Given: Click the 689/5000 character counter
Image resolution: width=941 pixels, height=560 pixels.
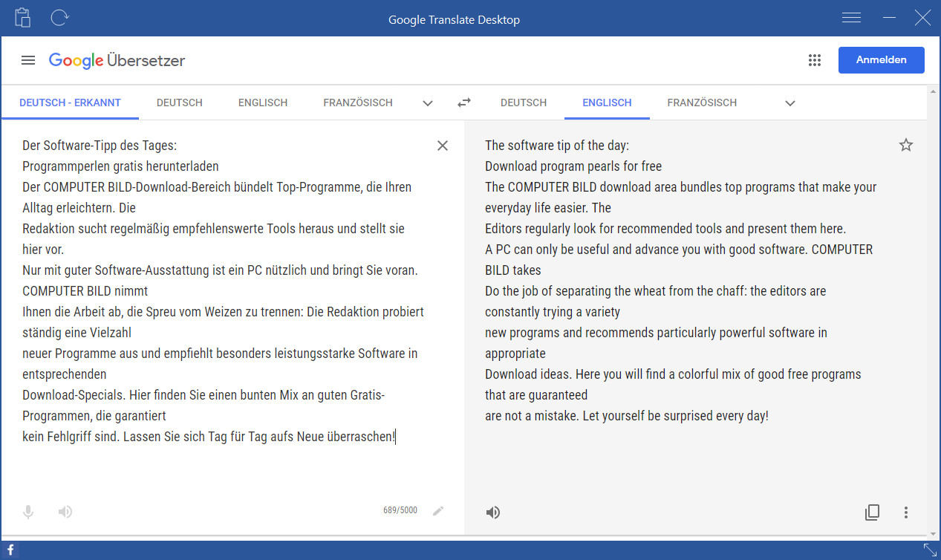Looking at the screenshot, I should click(400, 511).
